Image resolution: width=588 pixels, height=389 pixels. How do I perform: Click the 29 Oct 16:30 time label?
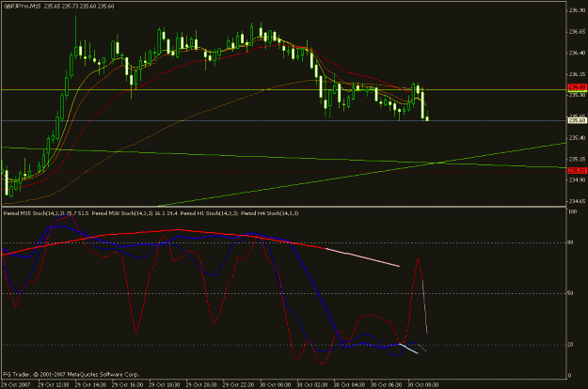[x=128, y=384]
